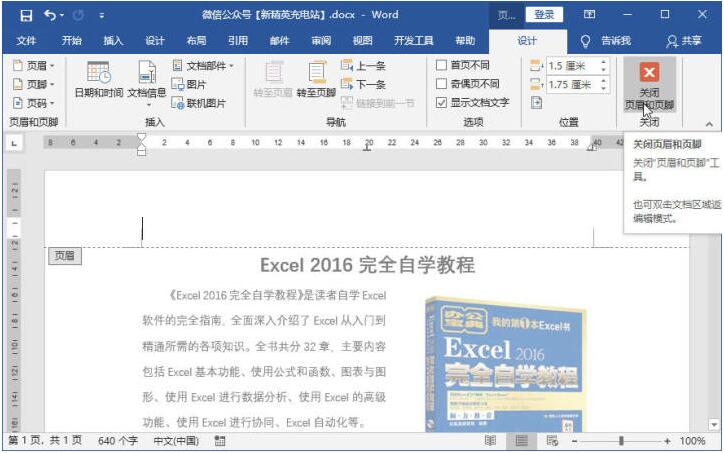724x453 pixels.
Task: Open the 页码 page number dropdown
Action: pos(34,103)
